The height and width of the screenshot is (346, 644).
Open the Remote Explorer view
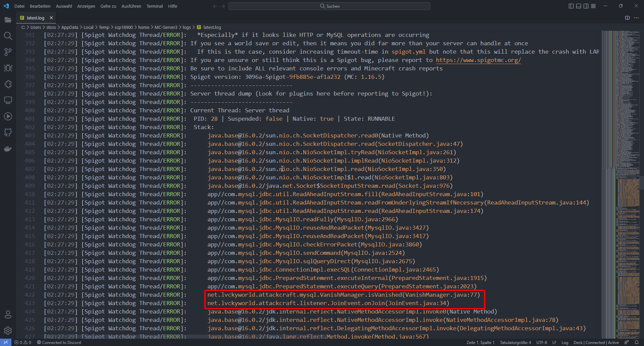8,100
